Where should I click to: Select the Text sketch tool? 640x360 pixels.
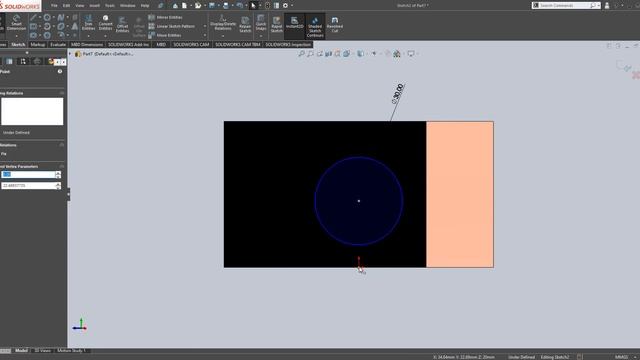coord(75,27)
